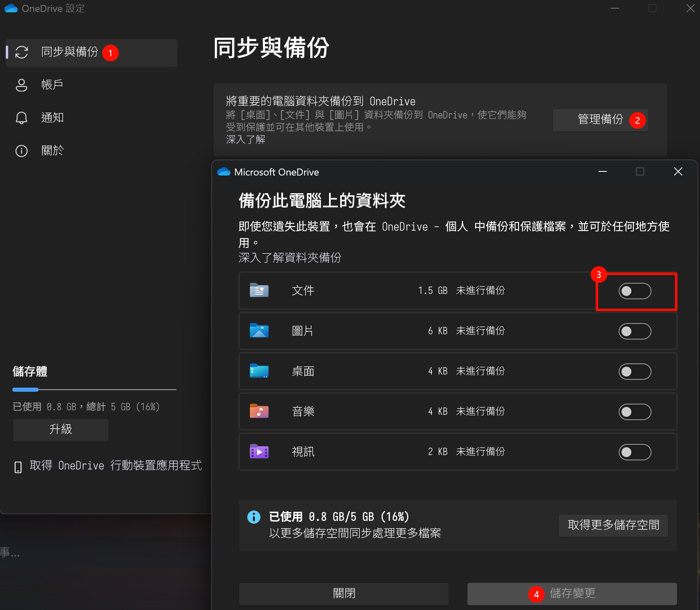Click the 桌面 folder name label
700x610 pixels.
303,371
